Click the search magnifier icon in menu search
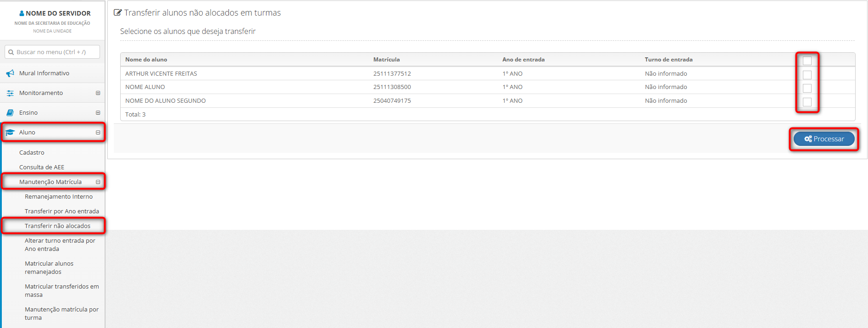Image resolution: width=868 pixels, height=328 pixels. coord(11,52)
